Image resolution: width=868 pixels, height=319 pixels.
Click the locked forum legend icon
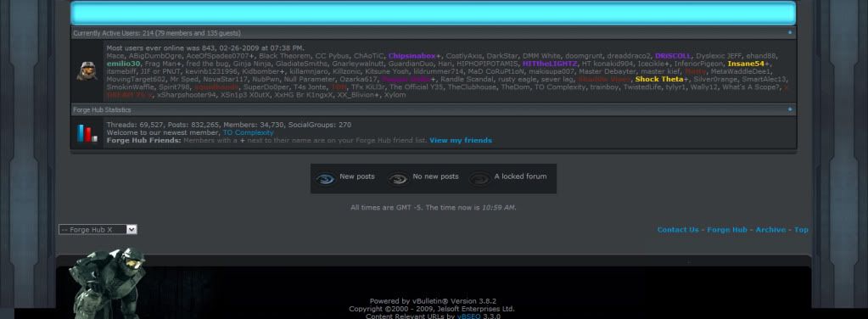pos(479,179)
